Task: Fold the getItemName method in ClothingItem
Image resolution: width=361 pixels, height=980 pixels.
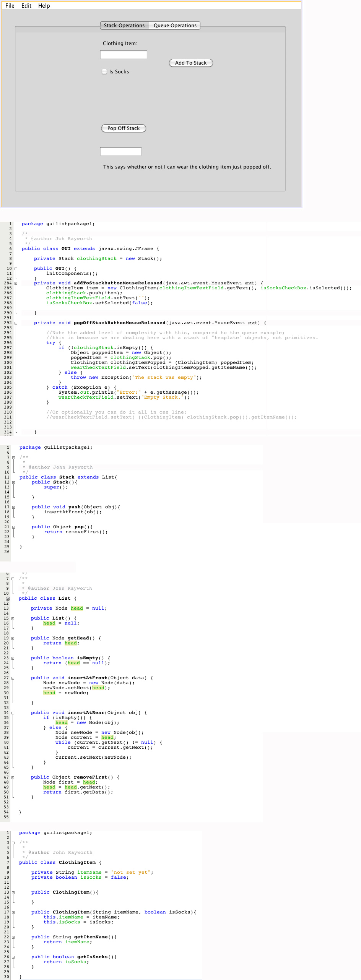Action: [13, 937]
